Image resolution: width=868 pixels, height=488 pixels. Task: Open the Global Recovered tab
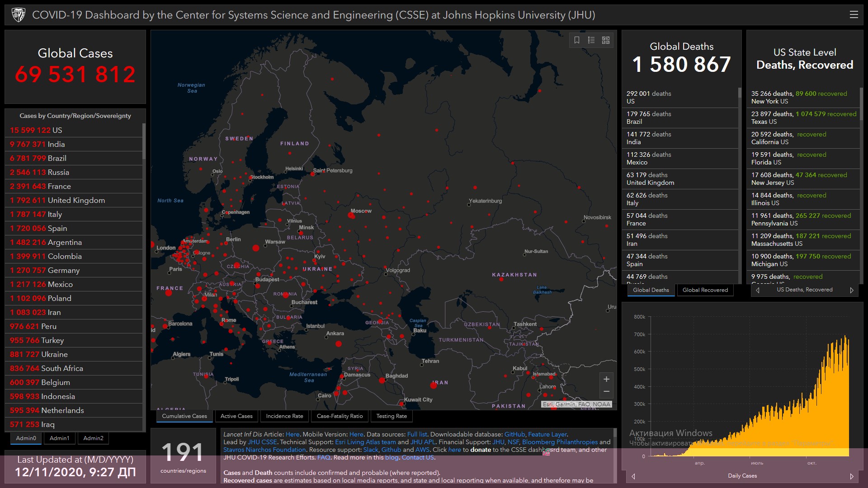705,290
